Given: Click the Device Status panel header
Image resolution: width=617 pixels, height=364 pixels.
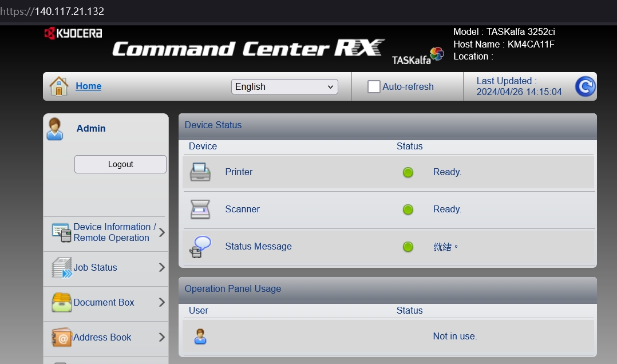Looking at the screenshot, I should [387, 126].
